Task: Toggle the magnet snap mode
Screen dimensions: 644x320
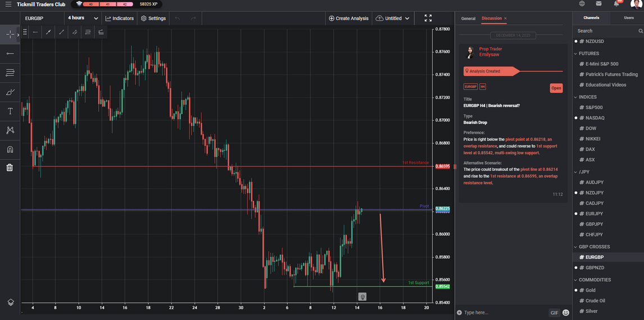Action: tap(10, 149)
